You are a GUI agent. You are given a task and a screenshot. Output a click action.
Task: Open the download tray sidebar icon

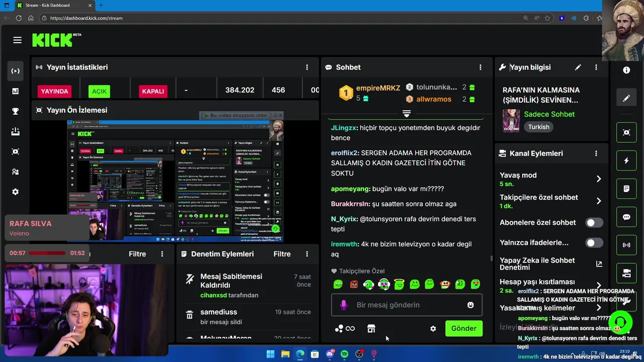tap(16, 131)
